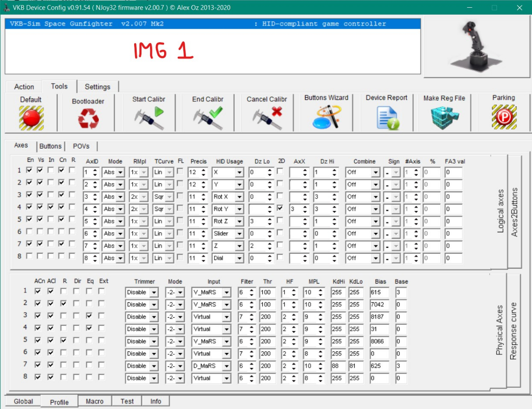
Task: Click the Default reset icon
Action: [31, 118]
